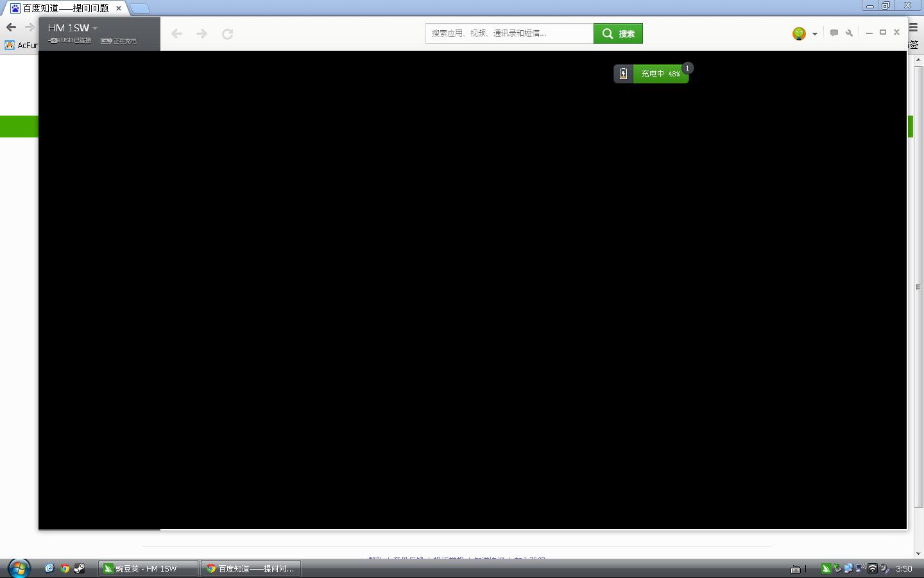Click Chrome's back navigation arrow
Viewport: 924px width, 578px height.
11,27
